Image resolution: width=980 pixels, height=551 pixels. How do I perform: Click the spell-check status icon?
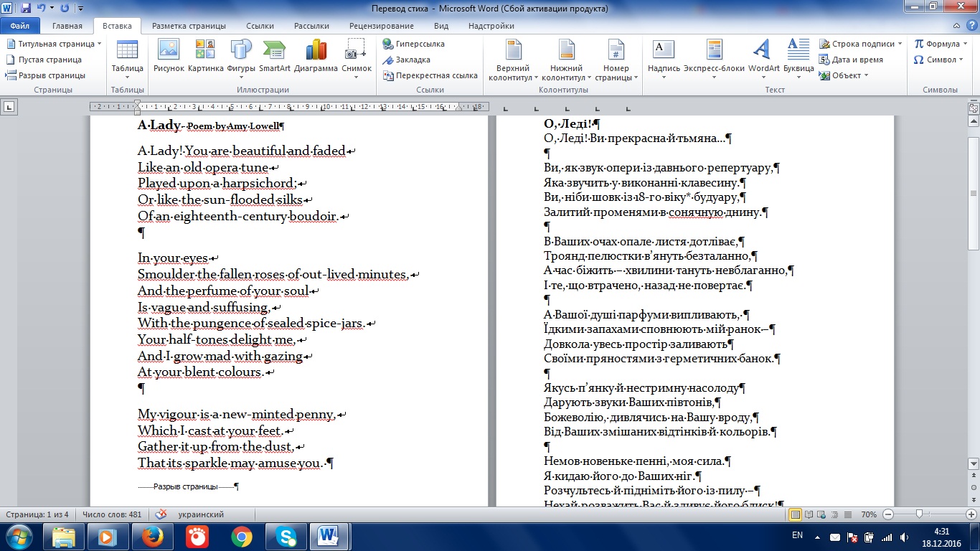161,514
